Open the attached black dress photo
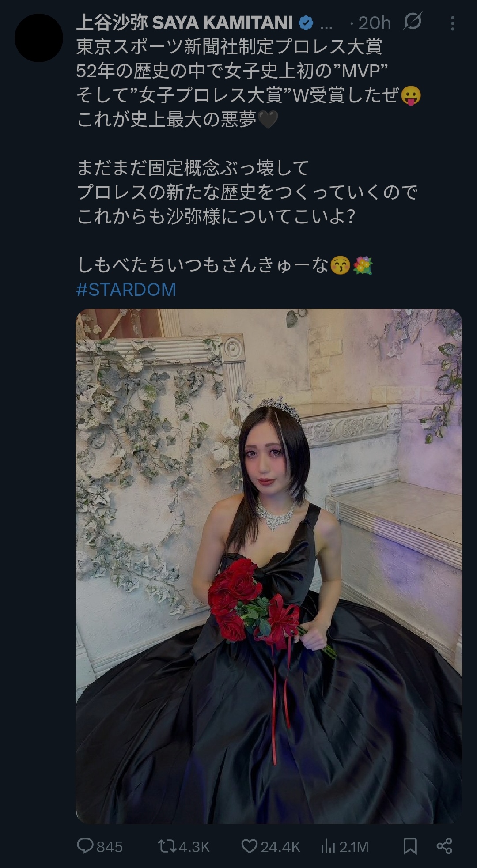Image resolution: width=477 pixels, height=868 pixels. [x=269, y=566]
